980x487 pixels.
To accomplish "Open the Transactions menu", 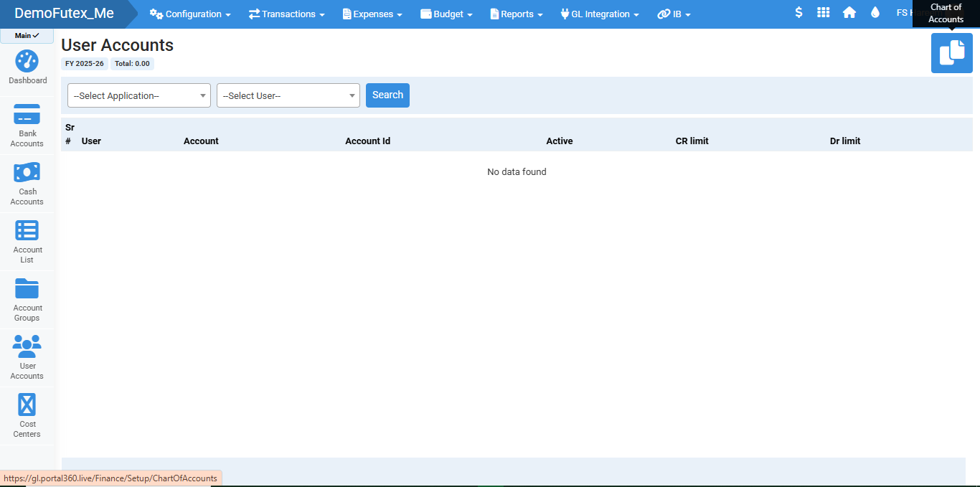I will point(286,14).
